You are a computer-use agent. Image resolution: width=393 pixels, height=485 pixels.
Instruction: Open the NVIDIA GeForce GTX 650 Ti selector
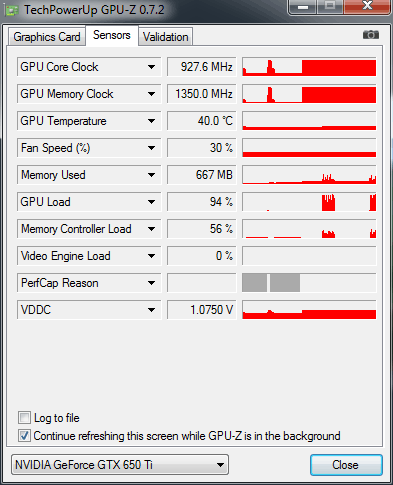[120, 464]
